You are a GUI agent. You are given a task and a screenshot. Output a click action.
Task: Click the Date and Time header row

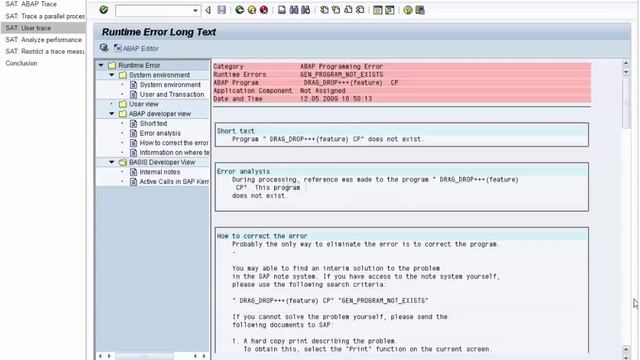pos(402,99)
